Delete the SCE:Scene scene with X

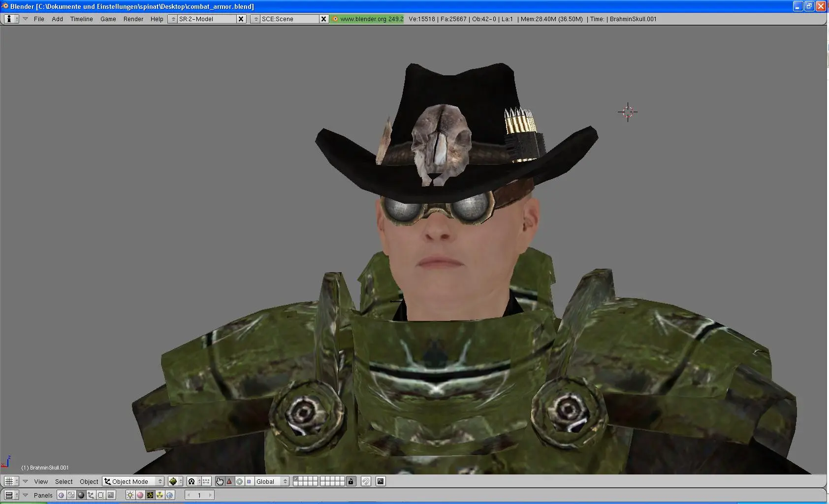click(323, 19)
